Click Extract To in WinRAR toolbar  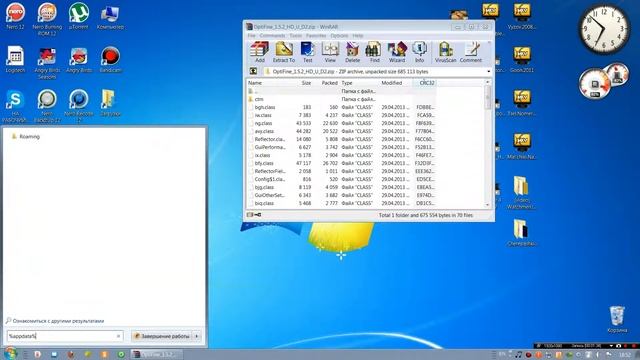284,52
